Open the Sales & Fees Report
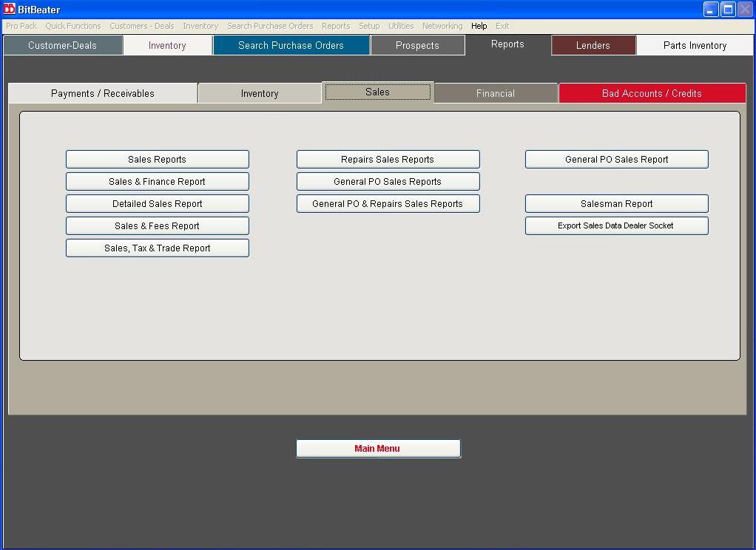 [x=157, y=225]
